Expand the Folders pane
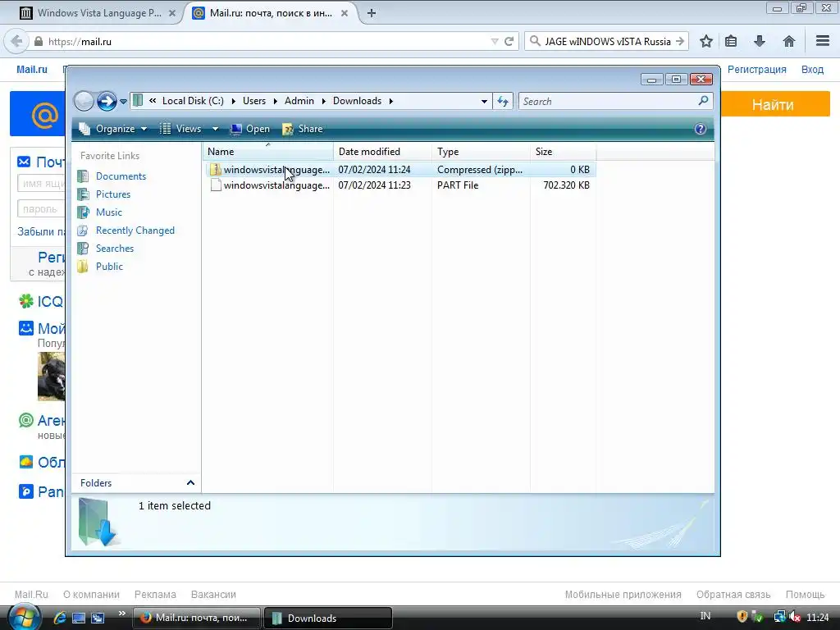Screen dimensions: 840x630 tap(190, 482)
